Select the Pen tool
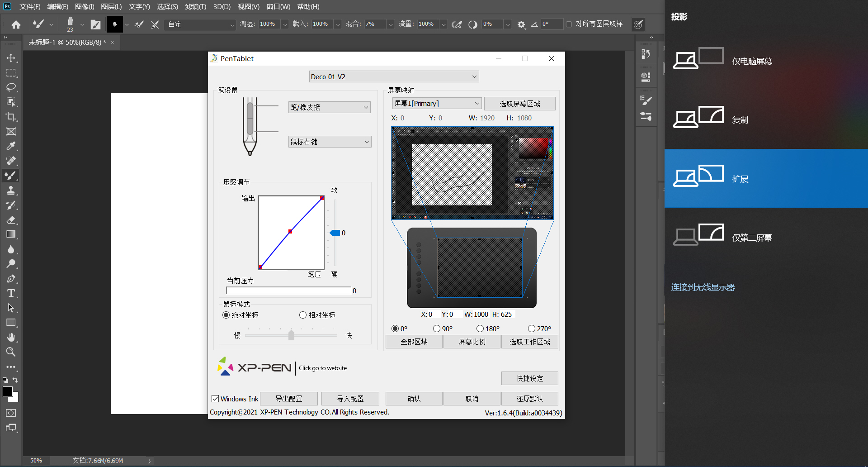Viewport: 868px width, 467px height. pyautogui.click(x=11, y=278)
